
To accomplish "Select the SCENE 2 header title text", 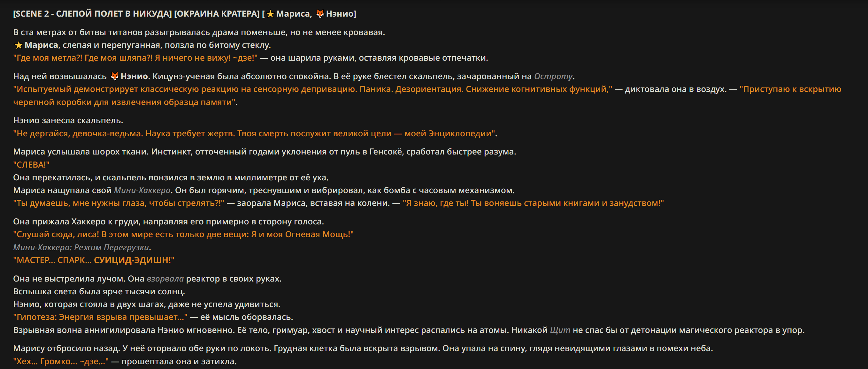I will (x=93, y=14).
